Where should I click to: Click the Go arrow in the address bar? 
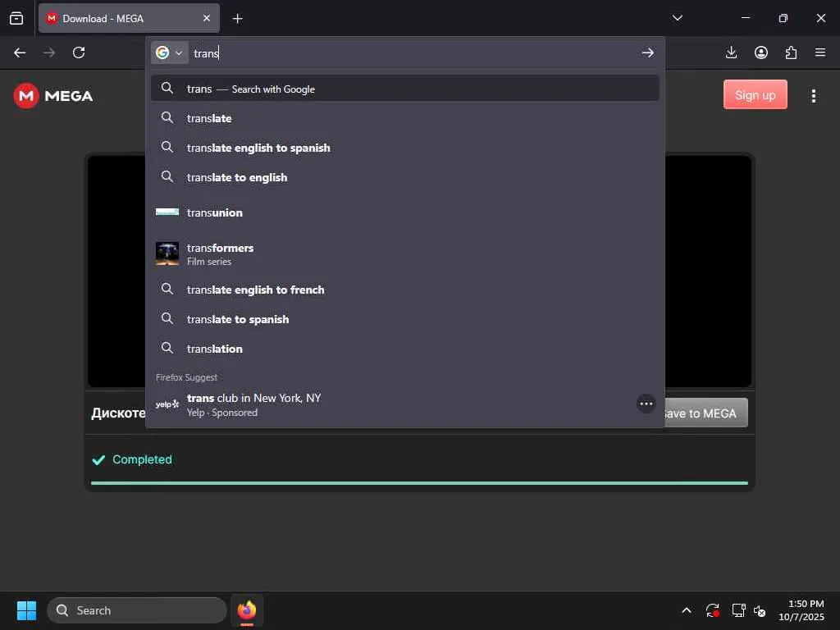pyautogui.click(x=648, y=52)
